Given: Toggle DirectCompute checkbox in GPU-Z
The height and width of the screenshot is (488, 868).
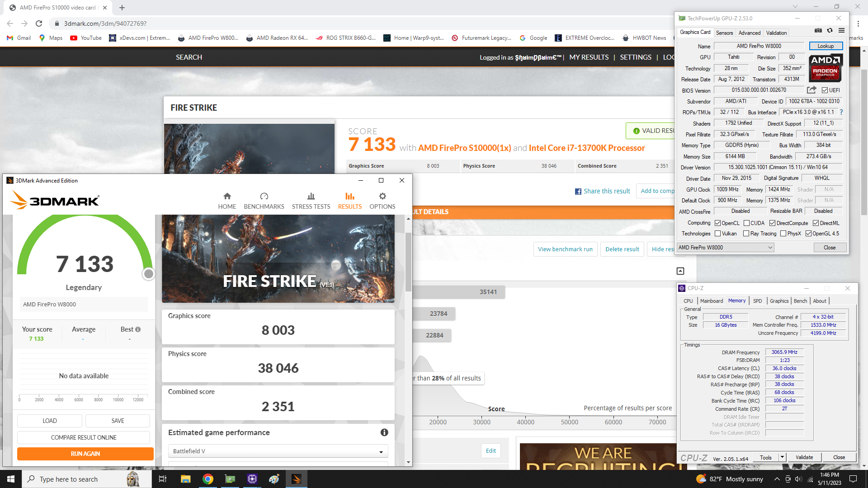Looking at the screenshot, I should point(772,223).
